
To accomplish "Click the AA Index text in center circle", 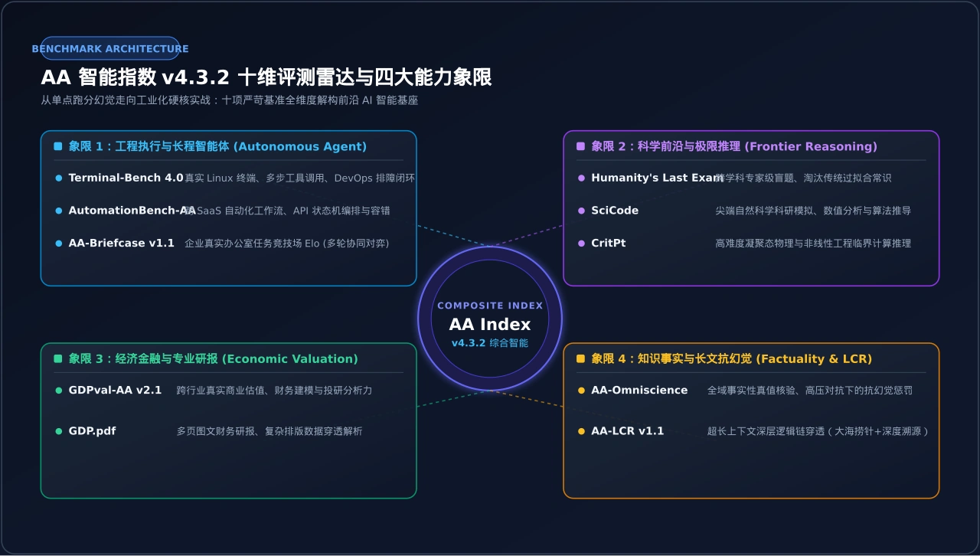I will click(490, 324).
